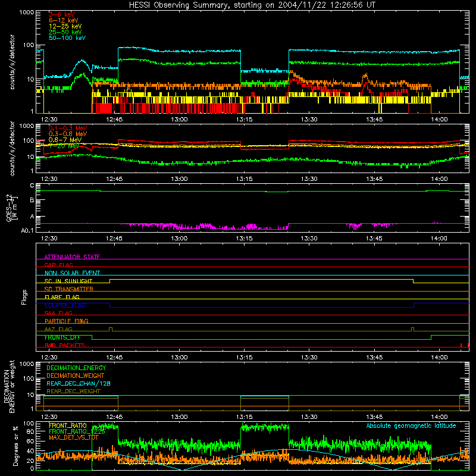
Task: Click the C class tick label on GOES plot
Action: tap(32, 186)
